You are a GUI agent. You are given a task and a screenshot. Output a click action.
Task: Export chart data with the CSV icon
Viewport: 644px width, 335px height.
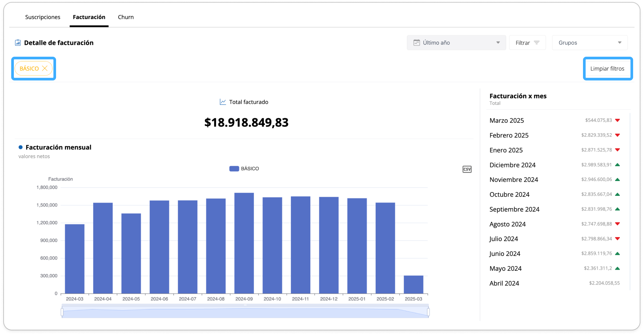coord(467,169)
